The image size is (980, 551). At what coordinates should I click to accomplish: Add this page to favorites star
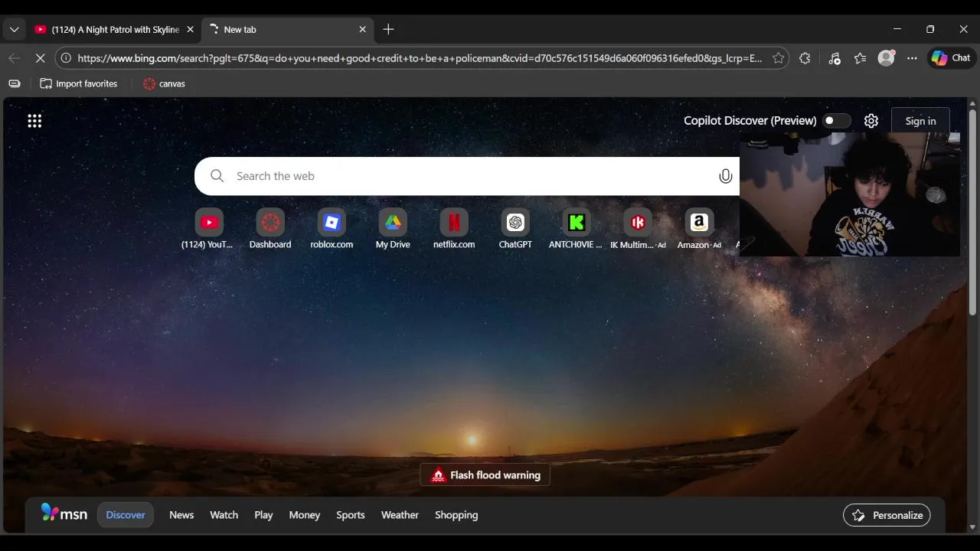click(778, 58)
